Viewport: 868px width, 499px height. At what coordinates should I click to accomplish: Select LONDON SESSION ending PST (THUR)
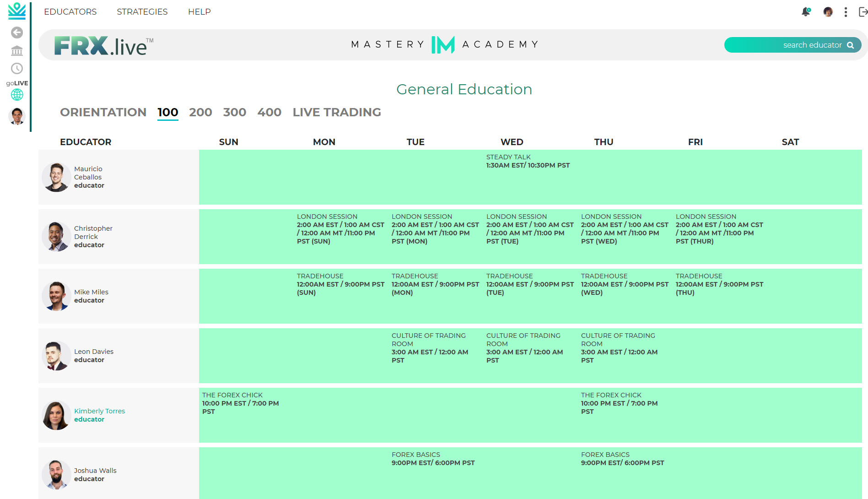point(719,229)
